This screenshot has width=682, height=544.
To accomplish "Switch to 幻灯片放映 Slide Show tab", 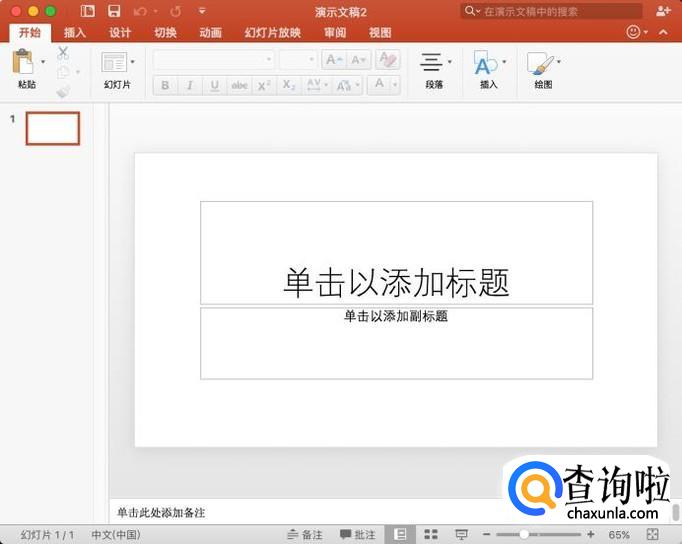I will click(273, 33).
